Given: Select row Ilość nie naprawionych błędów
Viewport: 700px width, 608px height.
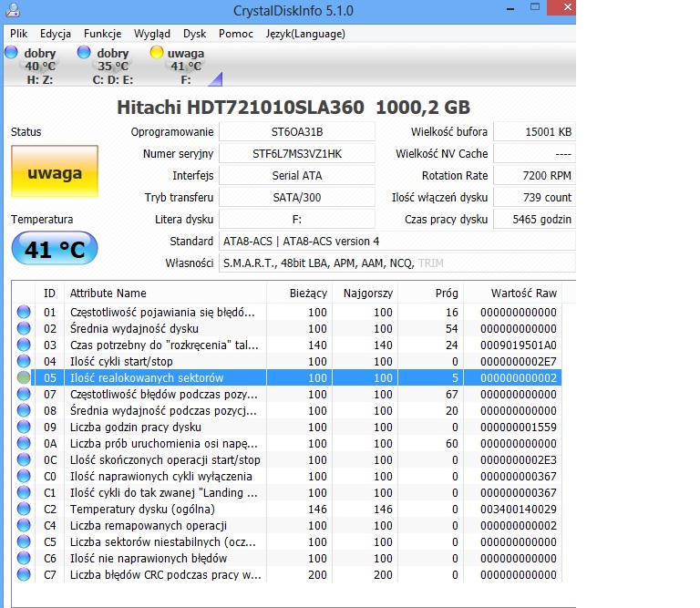Looking at the screenshot, I should click(286, 558).
